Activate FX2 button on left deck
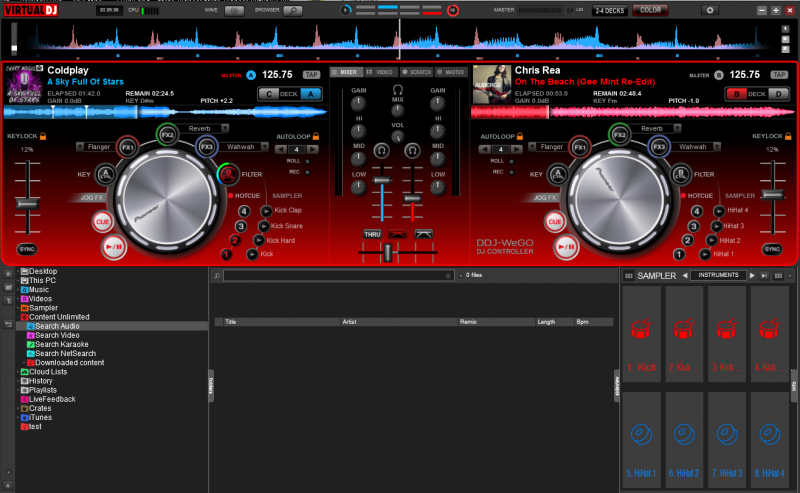The width and height of the screenshot is (800, 493). pyautogui.click(x=167, y=135)
